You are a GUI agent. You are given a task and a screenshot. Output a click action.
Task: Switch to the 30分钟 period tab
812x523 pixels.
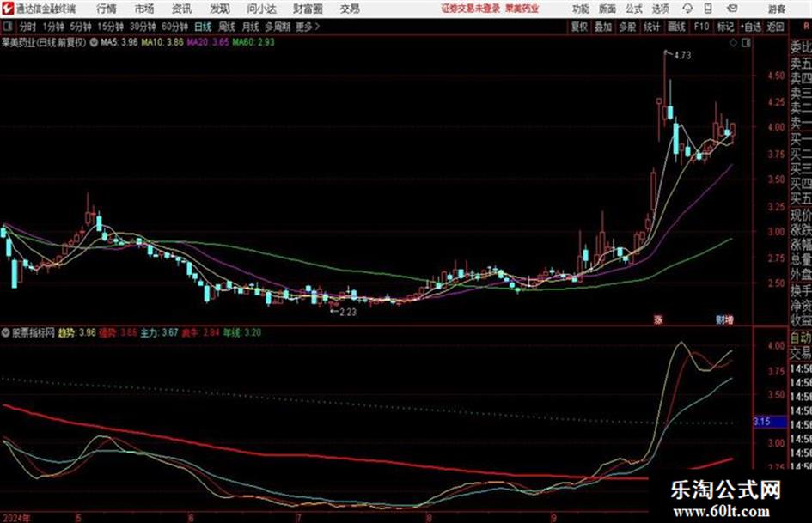coord(143,27)
